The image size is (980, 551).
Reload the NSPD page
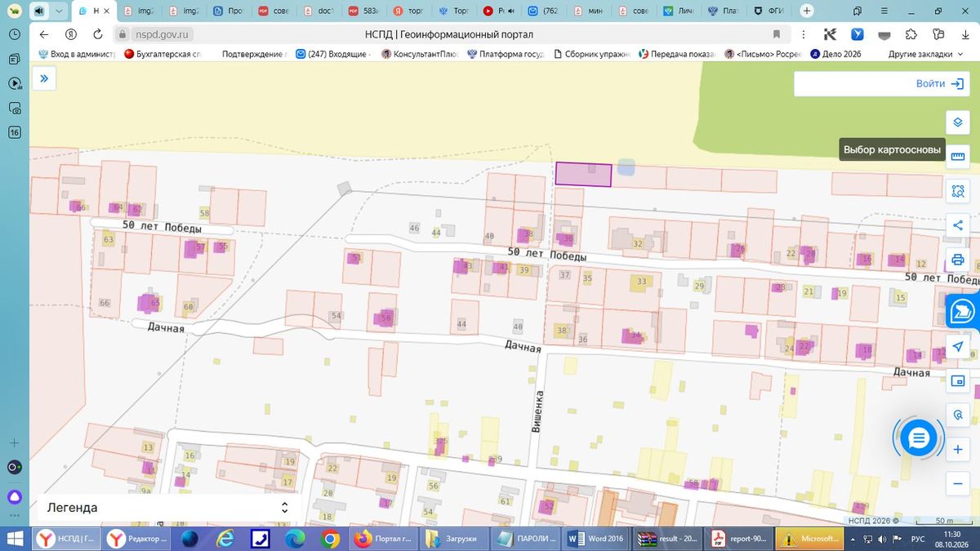tap(98, 34)
